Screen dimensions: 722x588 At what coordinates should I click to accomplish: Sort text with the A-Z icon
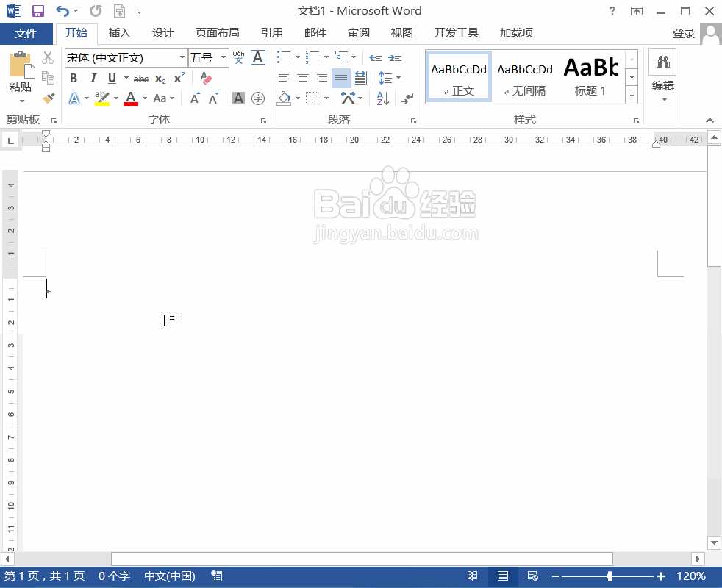(382, 98)
